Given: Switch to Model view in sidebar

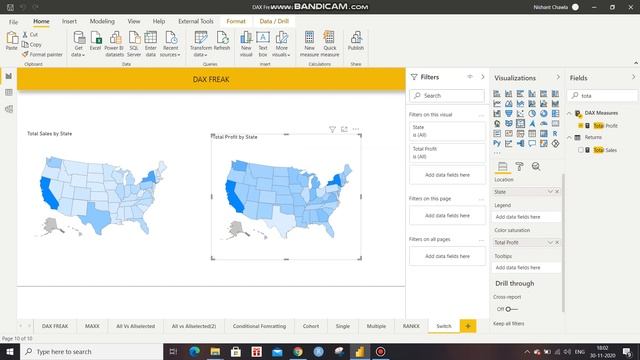Looking at the screenshot, I should (9, 109).
